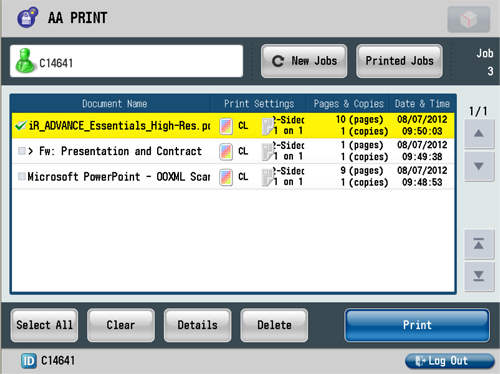The image size is (500, 374).
Task: Click the Log Out button
Action: (449, 361)
